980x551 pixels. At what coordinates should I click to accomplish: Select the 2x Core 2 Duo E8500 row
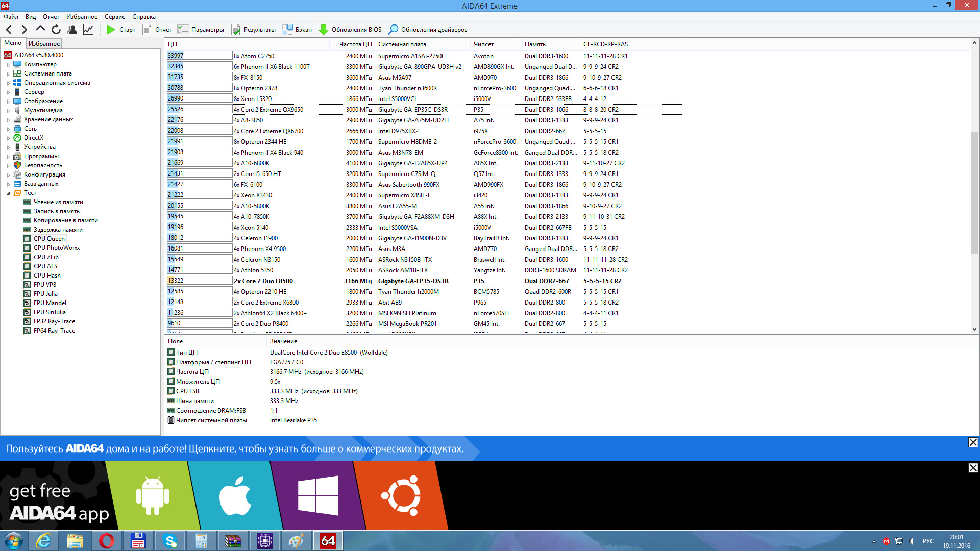(x=424, y=281)
